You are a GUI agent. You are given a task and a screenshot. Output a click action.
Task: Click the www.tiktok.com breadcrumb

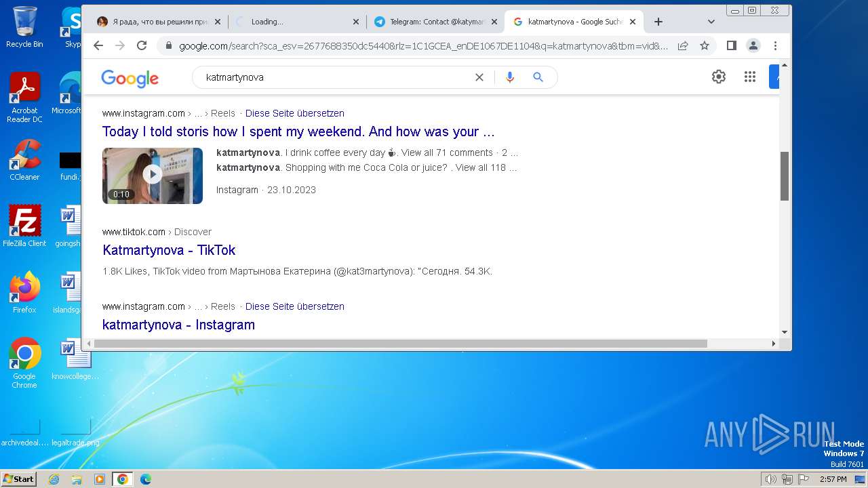(x=134, y=232)
